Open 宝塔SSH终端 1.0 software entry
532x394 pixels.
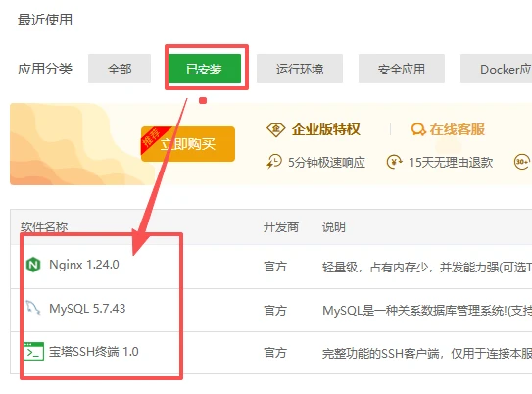pyautogui.click(x=94, y=352)
